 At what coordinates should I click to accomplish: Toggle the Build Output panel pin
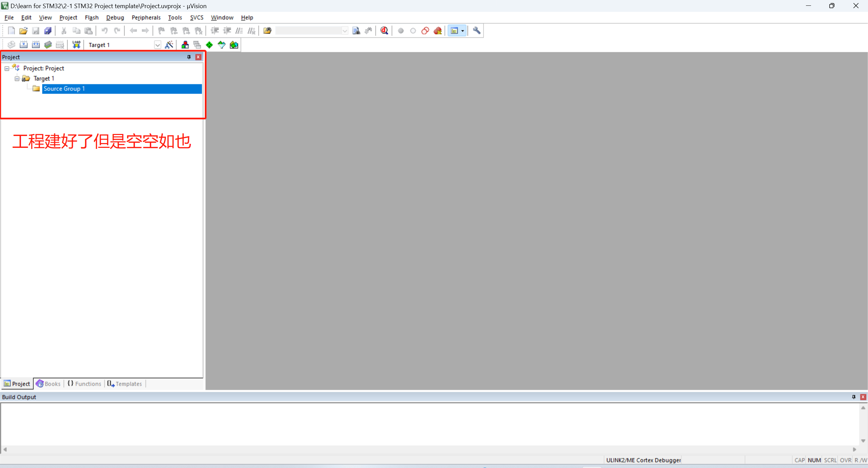[853, 397]
